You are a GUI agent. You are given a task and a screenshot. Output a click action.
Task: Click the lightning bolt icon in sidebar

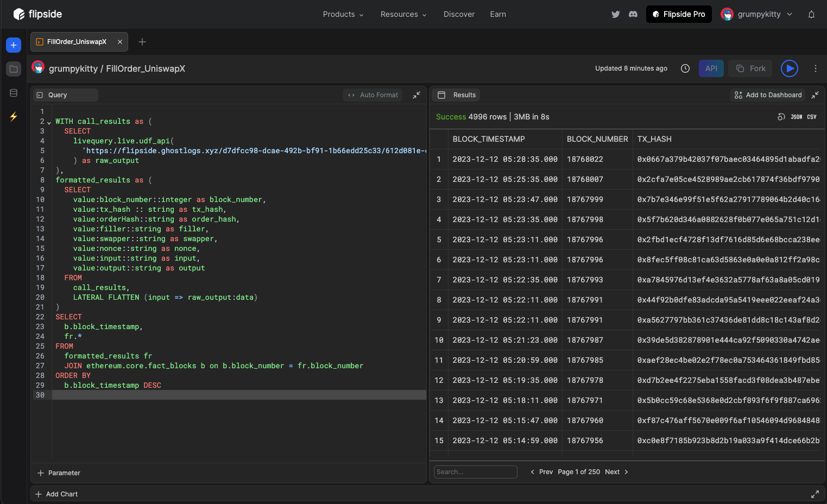point(14,116)
